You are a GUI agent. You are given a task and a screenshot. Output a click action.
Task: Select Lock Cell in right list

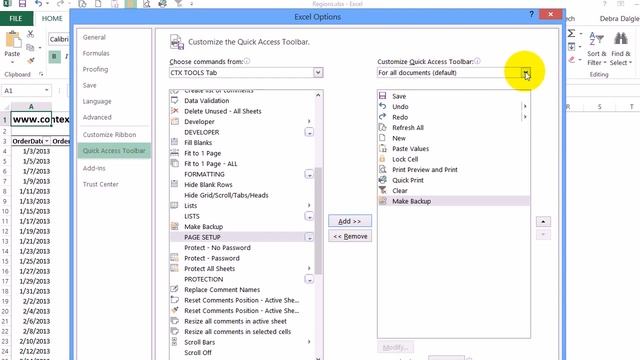(453, 160)
